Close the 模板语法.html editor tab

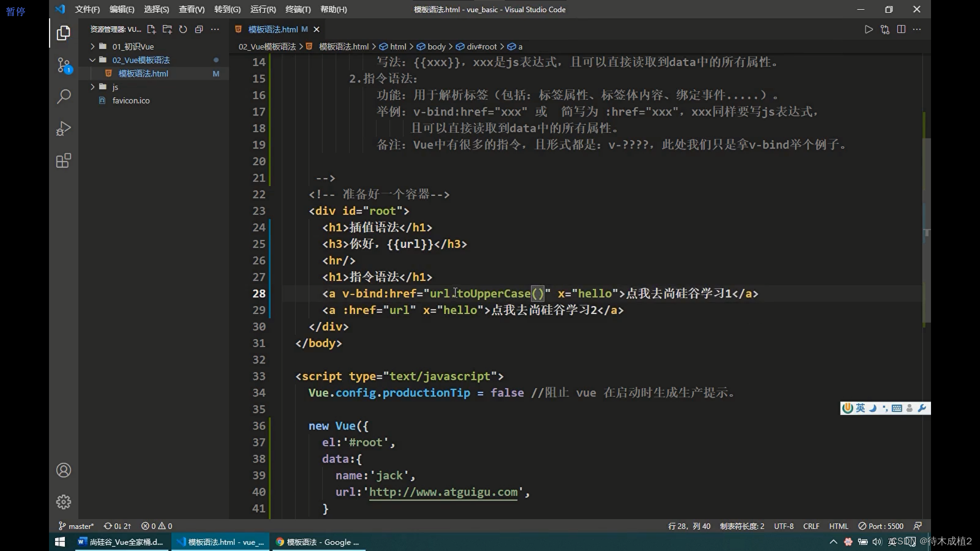(316, 30)
